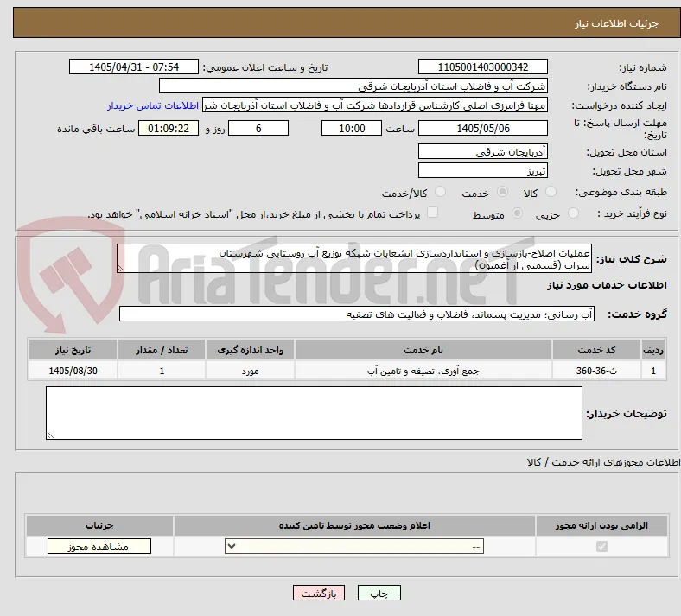
Task: Click the request creator field
Action: click(x=375, y=105)
